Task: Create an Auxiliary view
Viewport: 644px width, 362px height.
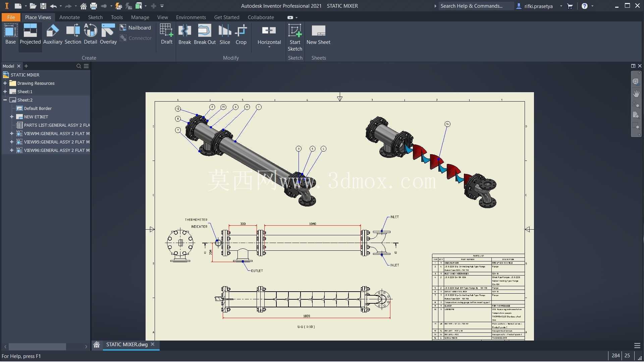Action: point(53,34)
